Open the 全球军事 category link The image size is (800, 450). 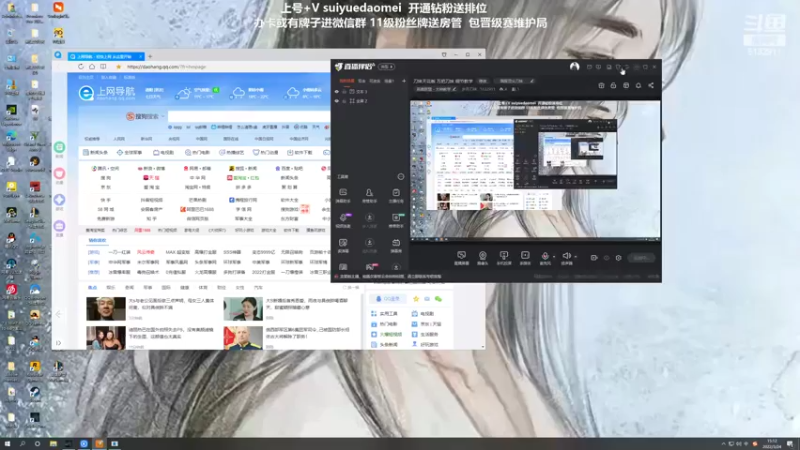pyautogui.click(x=130, y=153)
